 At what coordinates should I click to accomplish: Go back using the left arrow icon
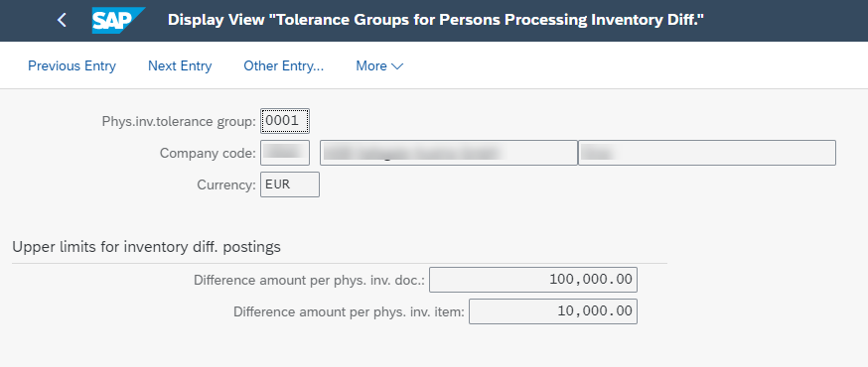[62, 21]
